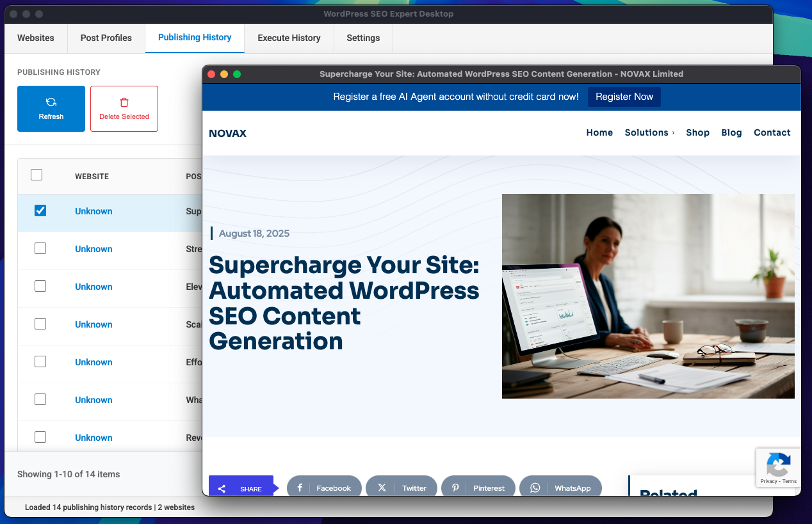
Task: Click Unknown link in the 'Stre' row
Action: coord(93,249)
